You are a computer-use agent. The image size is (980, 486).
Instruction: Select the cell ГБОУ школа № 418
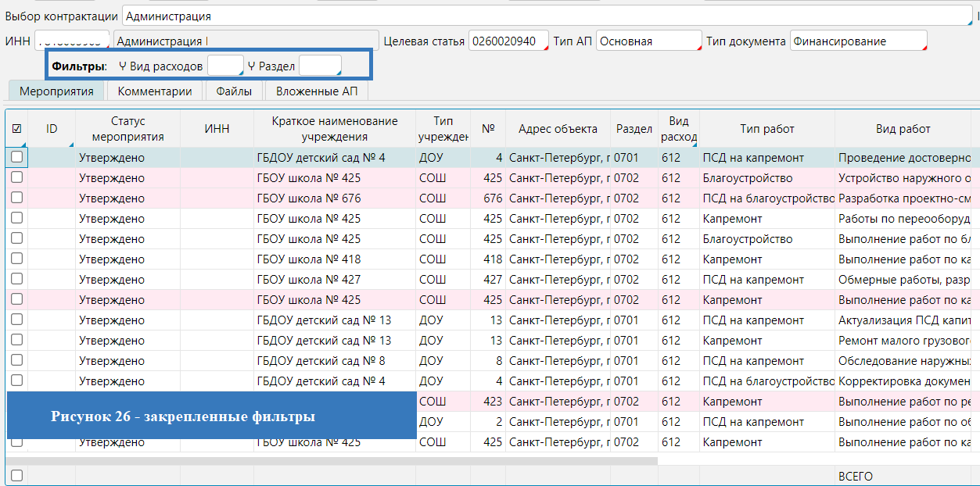click(335, 259)
